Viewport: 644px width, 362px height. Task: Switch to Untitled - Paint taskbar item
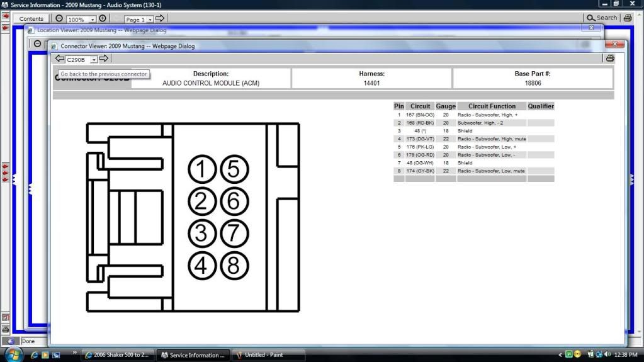pos(268,355)
